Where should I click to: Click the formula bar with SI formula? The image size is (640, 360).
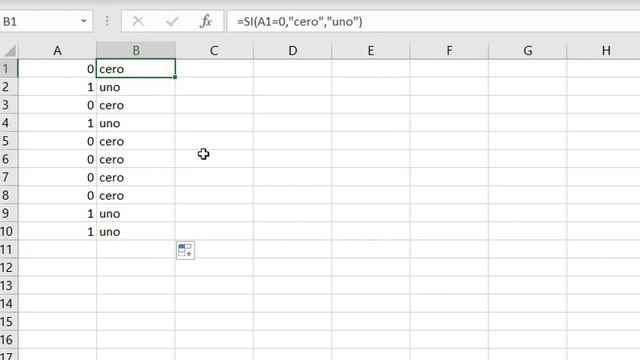click(x=433, y=21)
